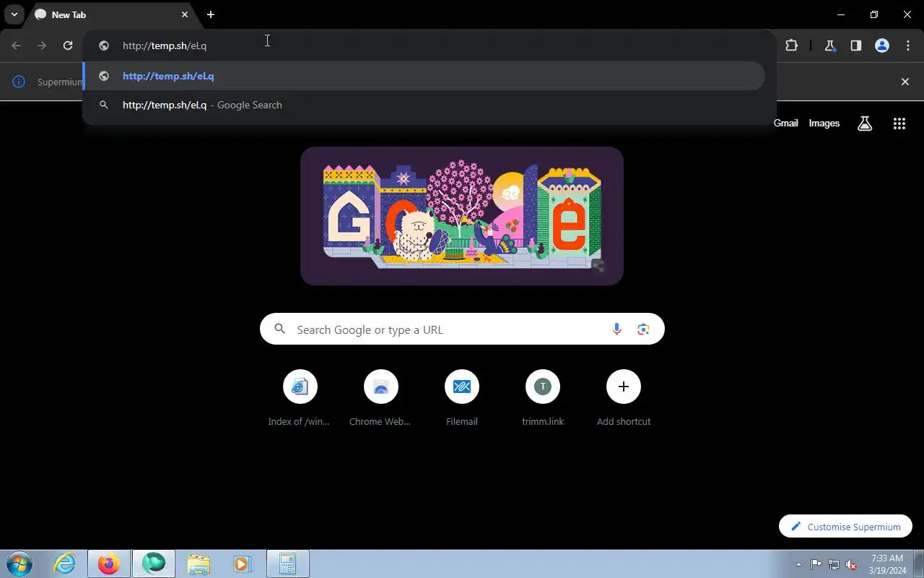Viewport: 924px width, 578px height.
Task: Select the Supermium taskbar button
Action: point(154,564)
